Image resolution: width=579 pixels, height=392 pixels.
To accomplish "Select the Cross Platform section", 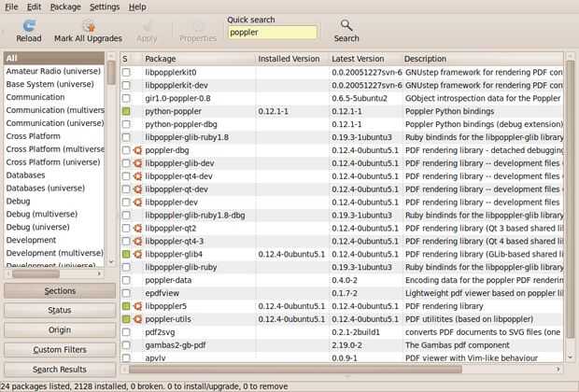I will click(54, 136).
